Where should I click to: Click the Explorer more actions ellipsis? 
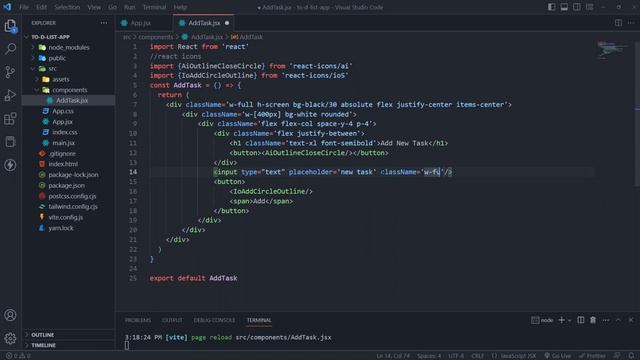(104, 23)
